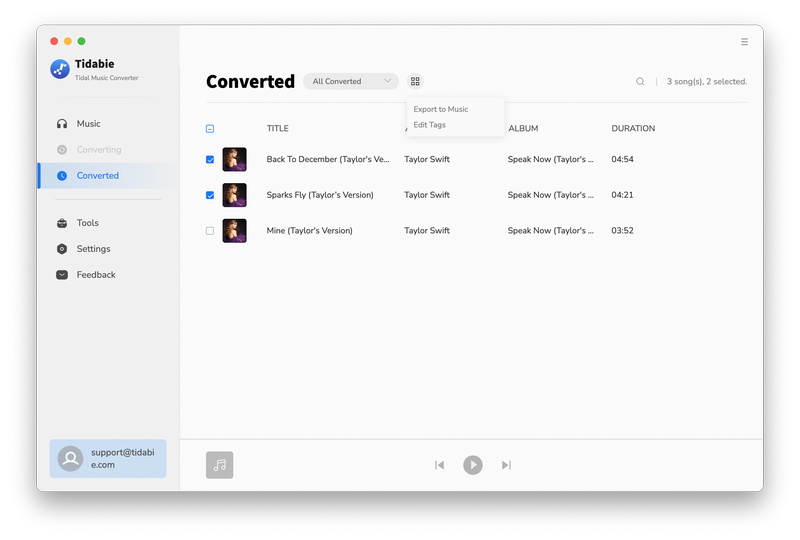Uncheck Back To December song checkbox
Viewport: 800px width, 540px height.
point(210,159)
